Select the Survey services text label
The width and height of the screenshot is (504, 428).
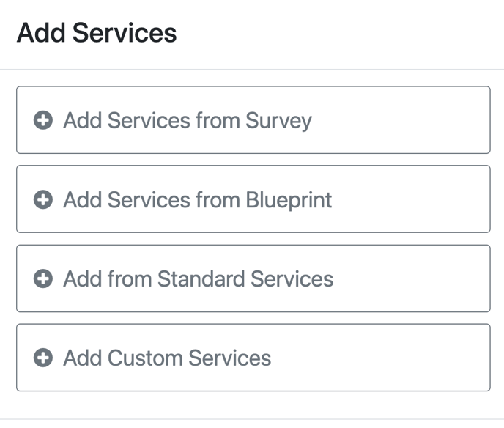188,121
